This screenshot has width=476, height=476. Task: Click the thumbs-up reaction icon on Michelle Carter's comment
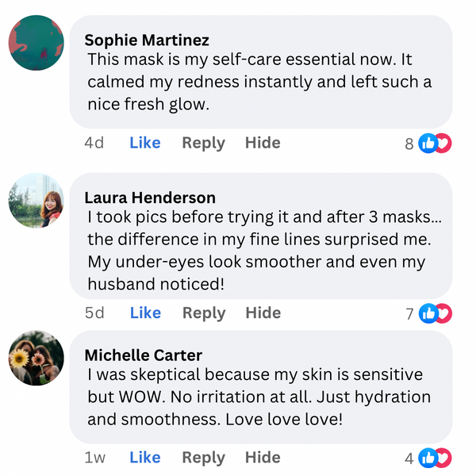[428, 458]
